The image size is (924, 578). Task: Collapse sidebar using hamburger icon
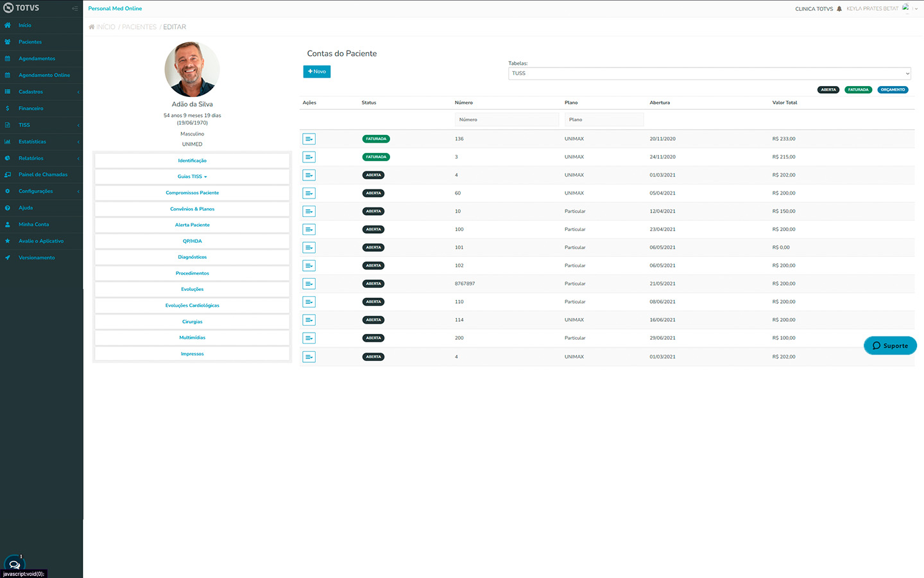click(x=74, y=8)
